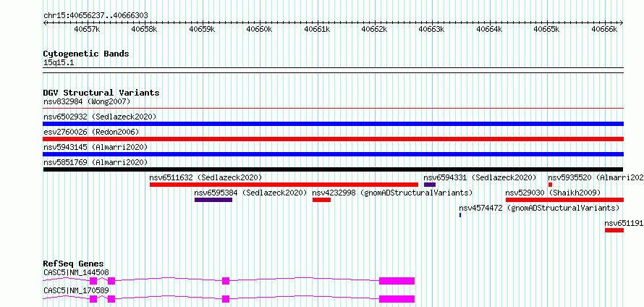Image resolution: width=644 pixels, height=307 pixels.
Task: Click the 40661k ruler tick label
Action: coord(317,29)
